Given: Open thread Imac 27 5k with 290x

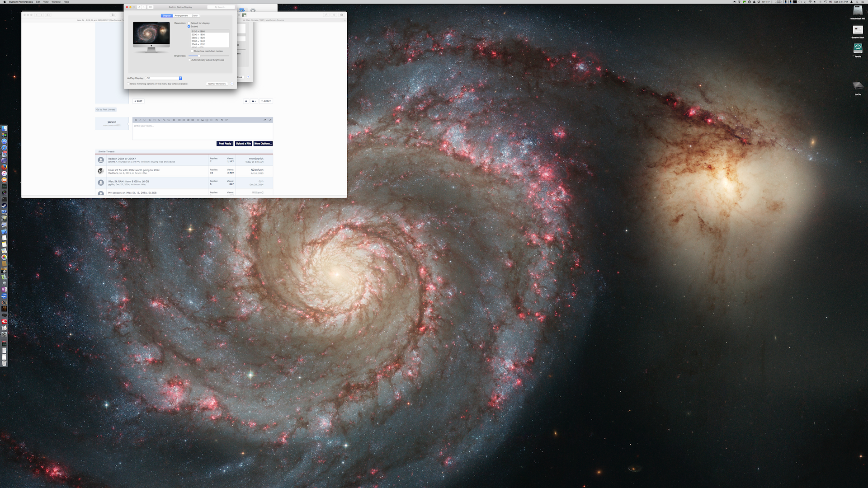Looking at the screenshot, I should tap(134, 170).
